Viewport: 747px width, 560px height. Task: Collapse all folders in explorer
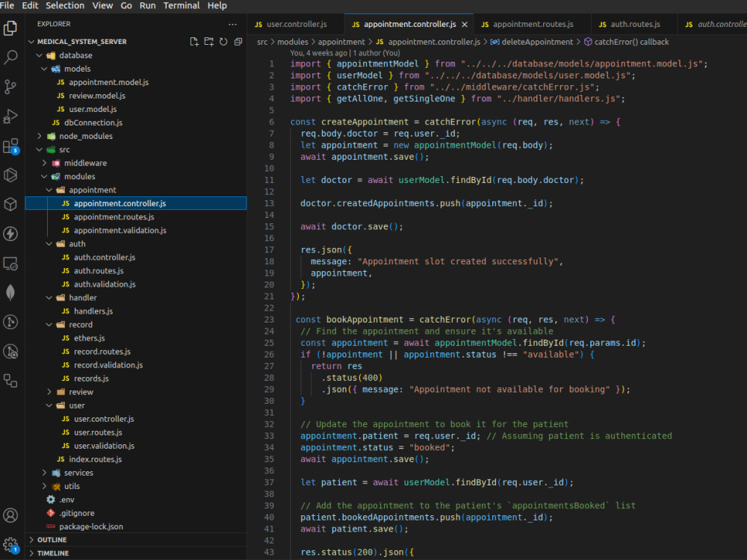click(238, 42)
